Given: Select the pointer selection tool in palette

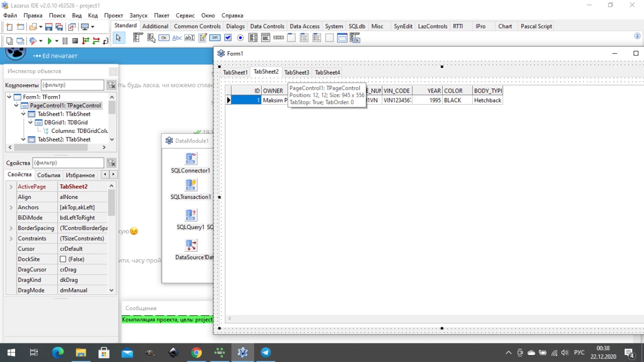Looking at the screenshot, I should pos(119,38).
